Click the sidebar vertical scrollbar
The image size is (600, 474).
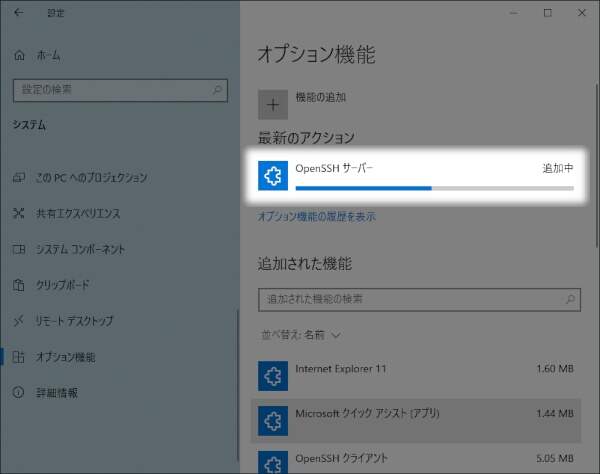pyautogui.click(x=237, y=386)
